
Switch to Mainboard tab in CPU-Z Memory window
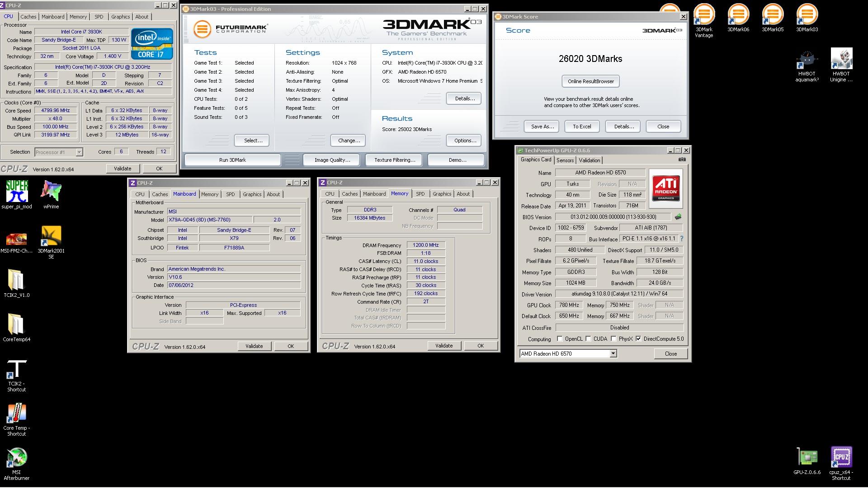pos(374,194)
